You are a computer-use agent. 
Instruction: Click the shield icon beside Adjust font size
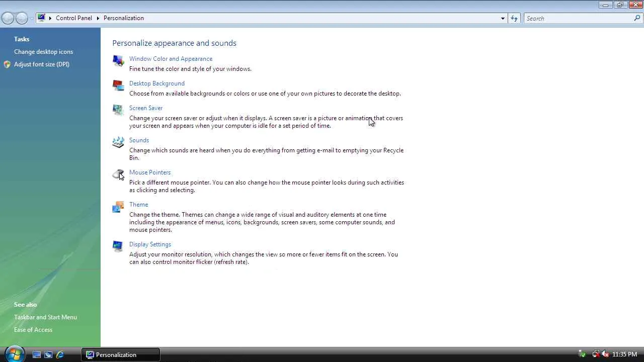[7, 64]
